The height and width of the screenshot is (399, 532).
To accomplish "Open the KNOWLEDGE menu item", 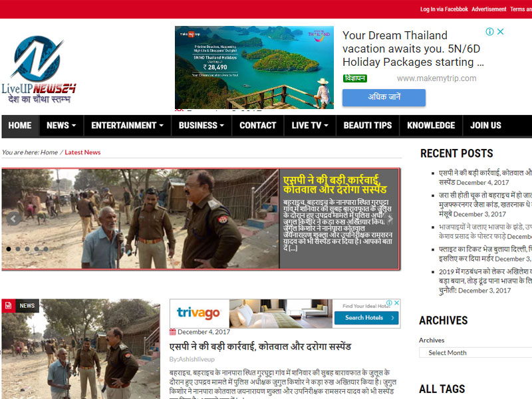I will tap(430, 126).
